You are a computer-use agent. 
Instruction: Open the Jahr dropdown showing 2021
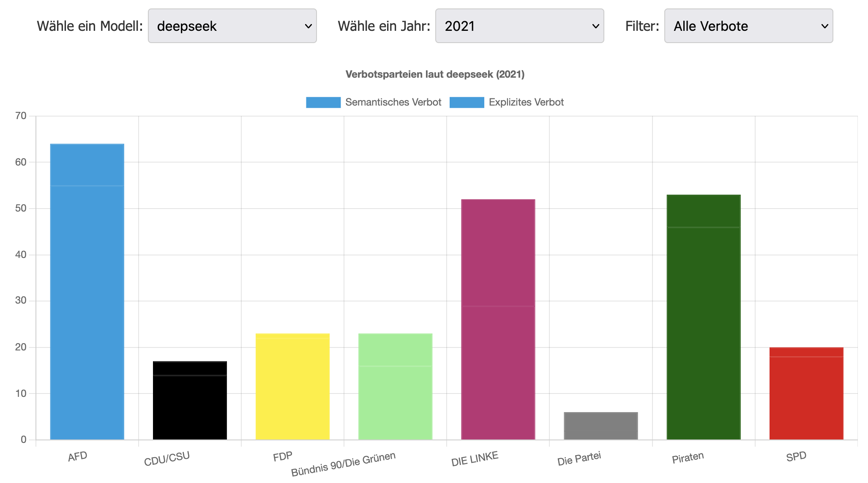coord(519,26)
